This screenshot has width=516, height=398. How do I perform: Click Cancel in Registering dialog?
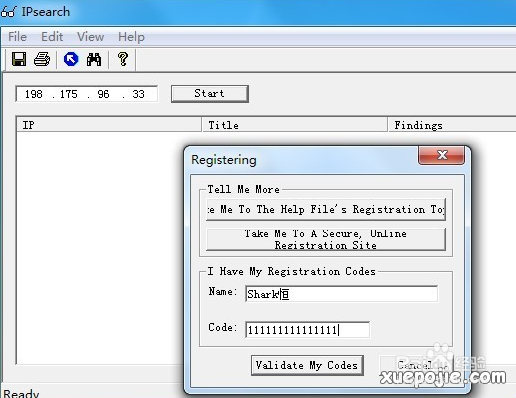tap(416, 365)
